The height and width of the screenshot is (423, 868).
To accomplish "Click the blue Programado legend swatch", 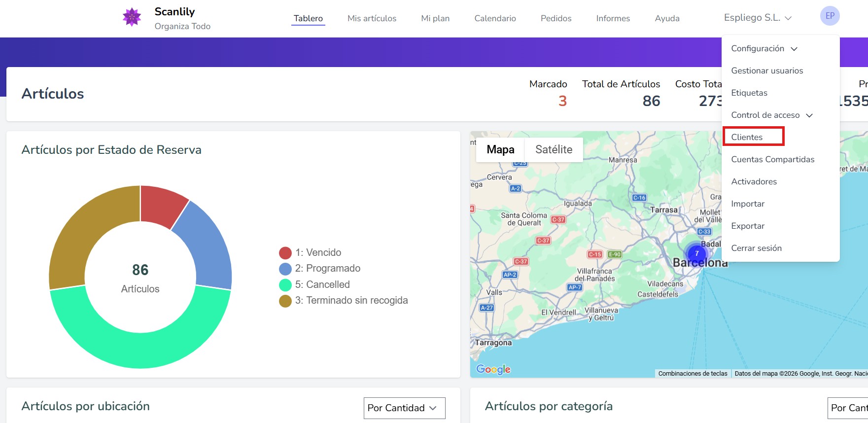I will click(285, 269).
